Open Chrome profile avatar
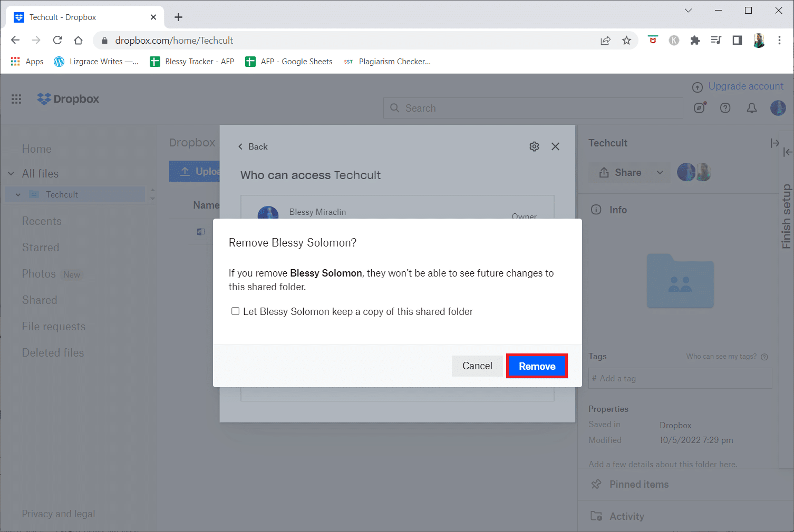 pos(759,40)
